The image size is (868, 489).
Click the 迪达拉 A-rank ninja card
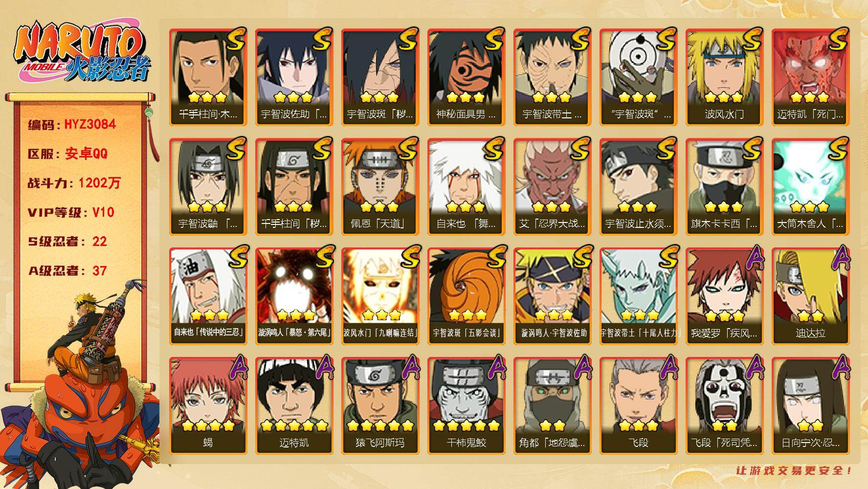[x=810, y=296]
